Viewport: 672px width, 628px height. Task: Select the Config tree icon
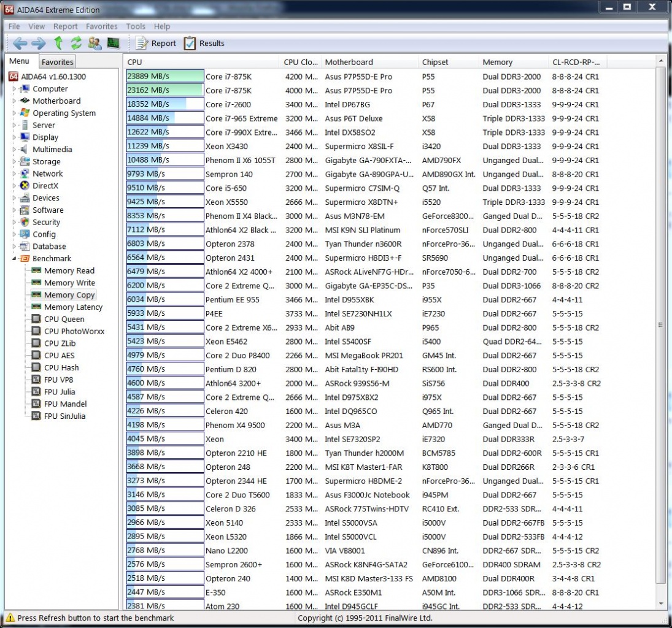25,234
